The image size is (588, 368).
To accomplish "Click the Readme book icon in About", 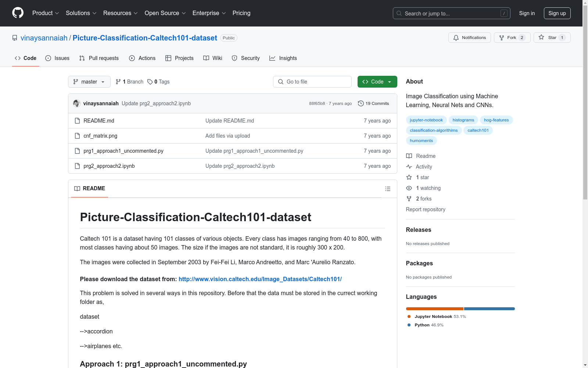I will (409, 156).
